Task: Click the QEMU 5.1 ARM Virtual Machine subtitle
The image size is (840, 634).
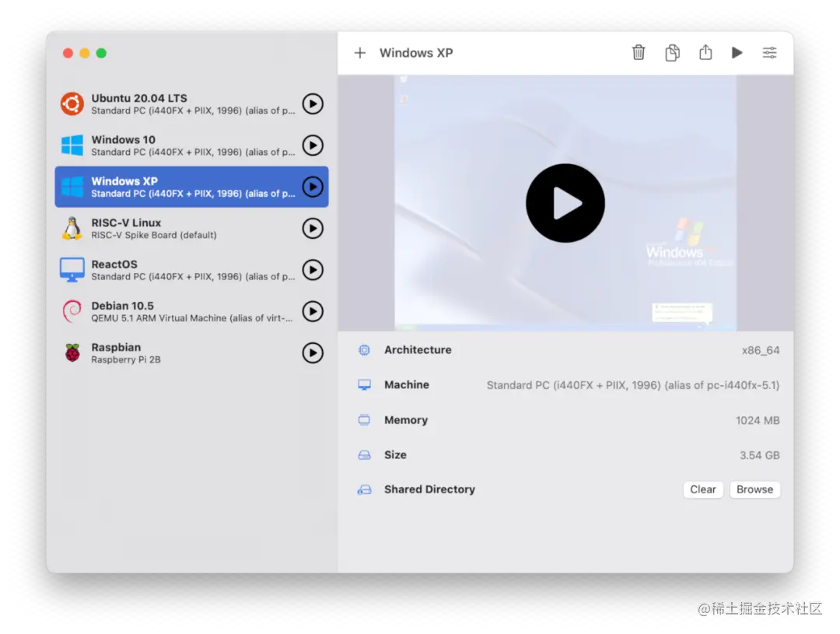Action: pyautogui.click(x=192, y=318)
